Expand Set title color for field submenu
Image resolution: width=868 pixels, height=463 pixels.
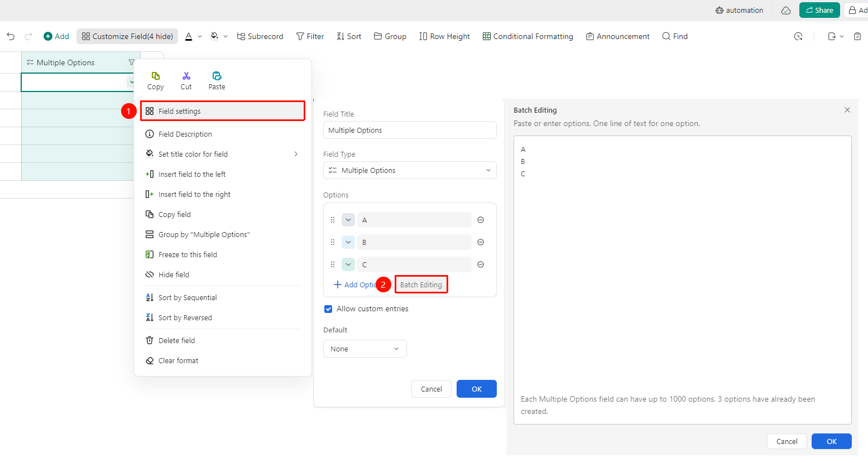click(x=223, y=154)
